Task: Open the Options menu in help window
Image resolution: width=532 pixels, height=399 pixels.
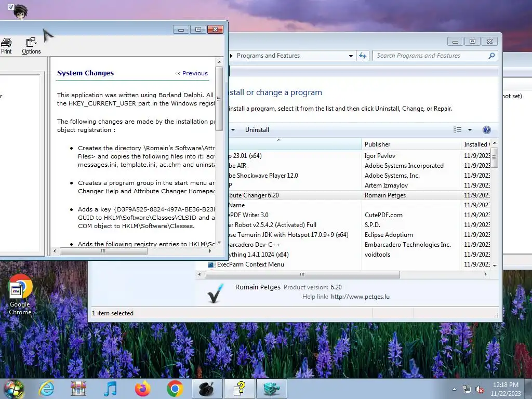Action: pyautogui.click(x=31, y=46)
